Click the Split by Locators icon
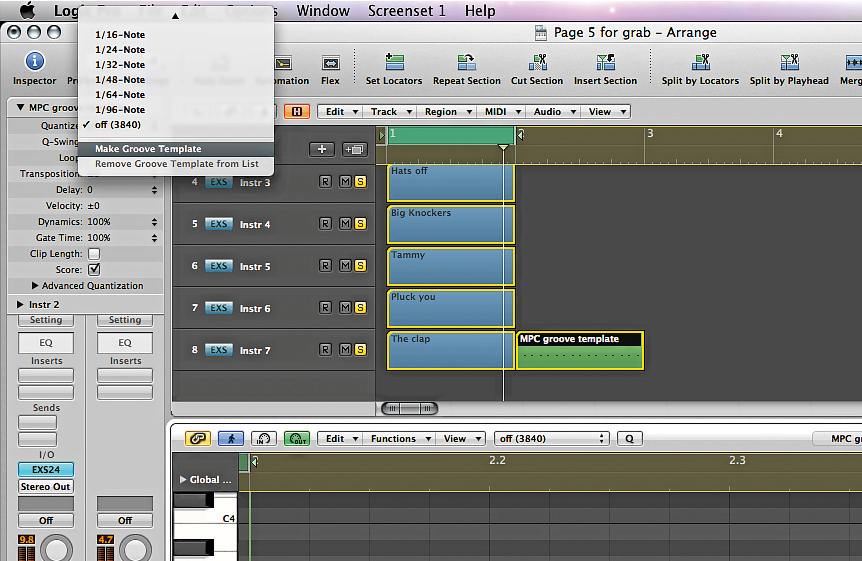The height and width of the screenshot is (561, 862). click(x=700, y=62)
